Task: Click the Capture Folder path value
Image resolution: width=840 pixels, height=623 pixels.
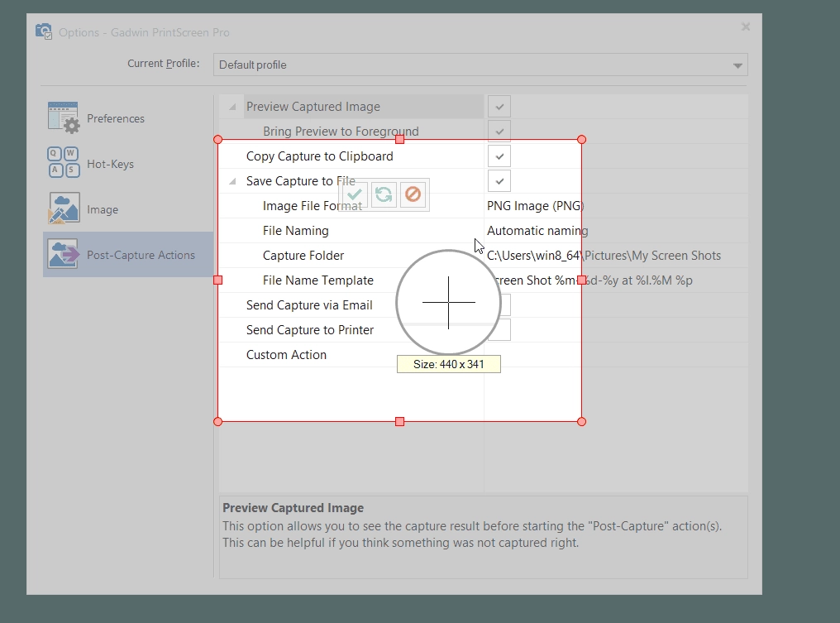Action: tap(604, 256)
